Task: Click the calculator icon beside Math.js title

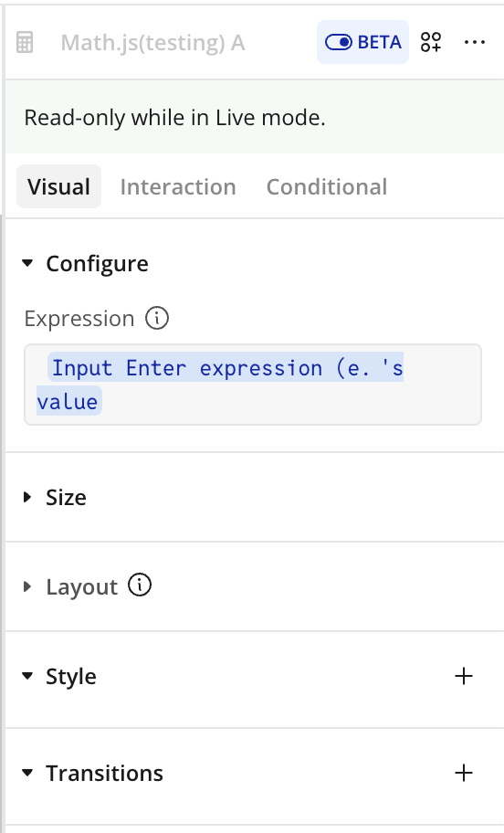Action: point(25,43)
